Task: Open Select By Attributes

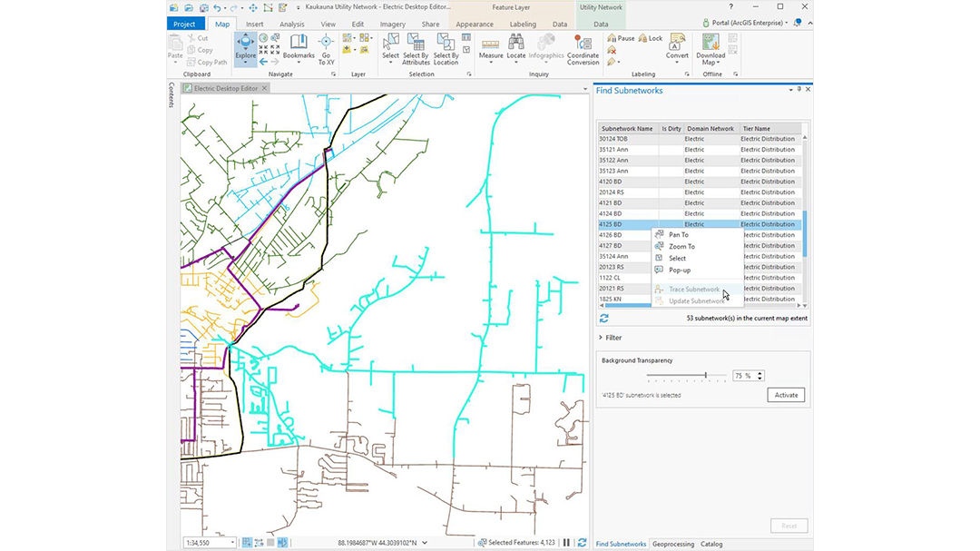Action: 416,49
